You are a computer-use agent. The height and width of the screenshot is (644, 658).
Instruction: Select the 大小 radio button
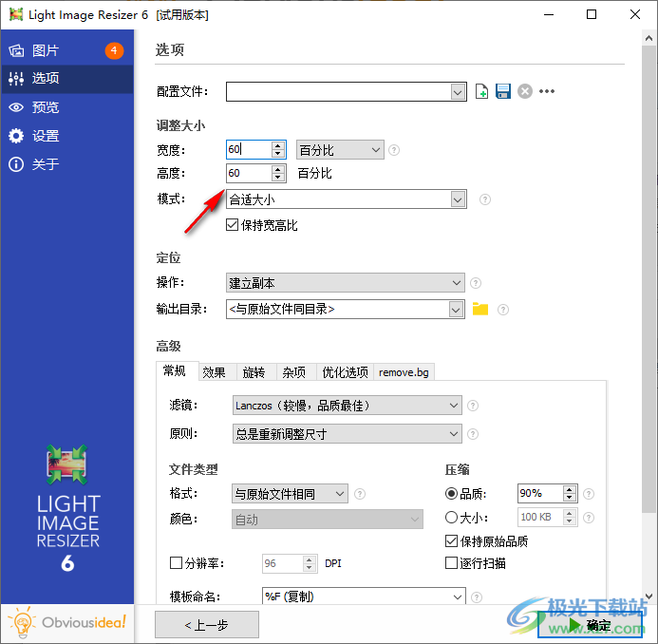coord(451,518)
